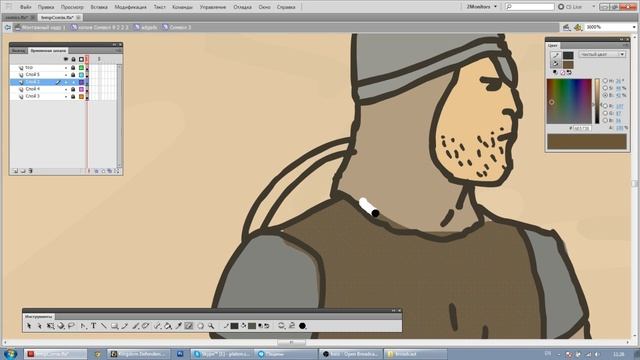Switch to the Временная шкала tab

pyautogui.click(x=48, y=51)
